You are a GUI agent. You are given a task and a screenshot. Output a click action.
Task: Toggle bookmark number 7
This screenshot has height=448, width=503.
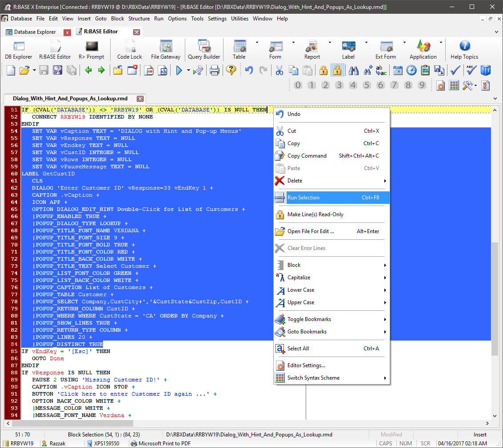pos(394,85)
